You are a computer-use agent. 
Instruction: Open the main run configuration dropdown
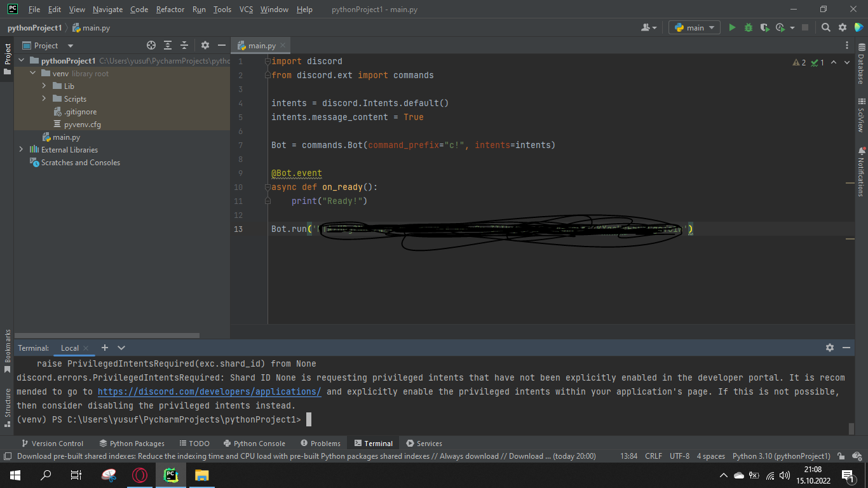[x=695, y=27]
